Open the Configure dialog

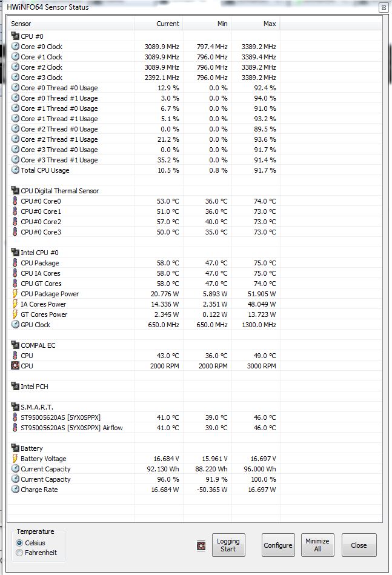pos(278,545)
